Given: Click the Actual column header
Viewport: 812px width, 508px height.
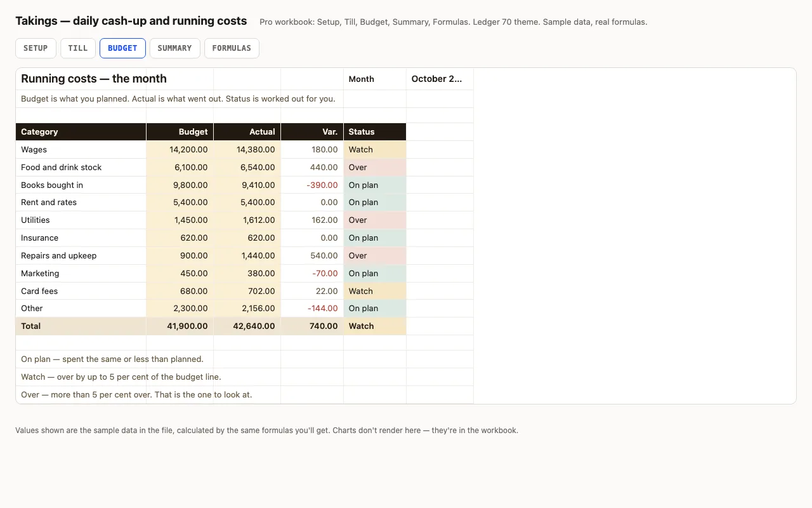Looking at the screenshot, I should (247, 132).
